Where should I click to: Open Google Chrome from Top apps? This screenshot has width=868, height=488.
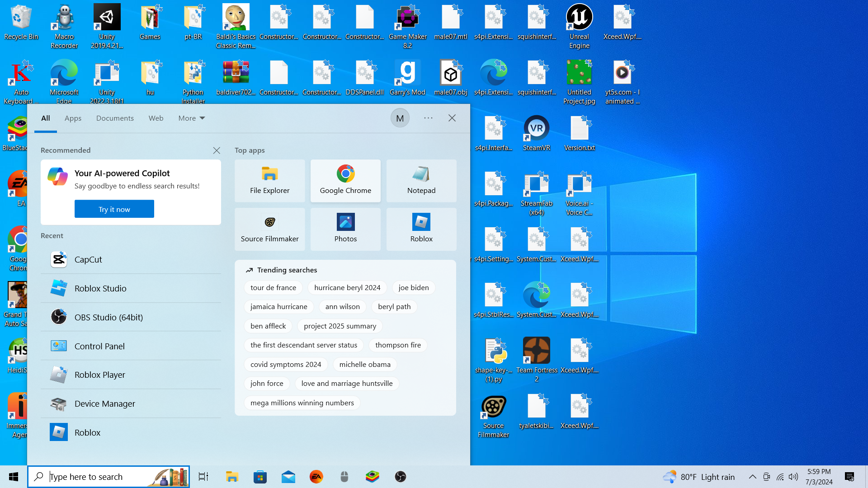(x=345, y=180)
